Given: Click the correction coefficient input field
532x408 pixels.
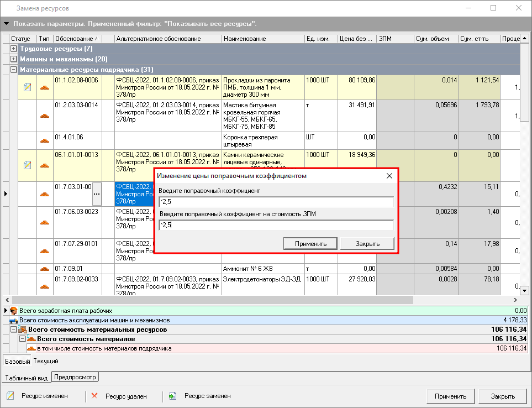Looking at the screenshot, I should (x=276, y=202).
